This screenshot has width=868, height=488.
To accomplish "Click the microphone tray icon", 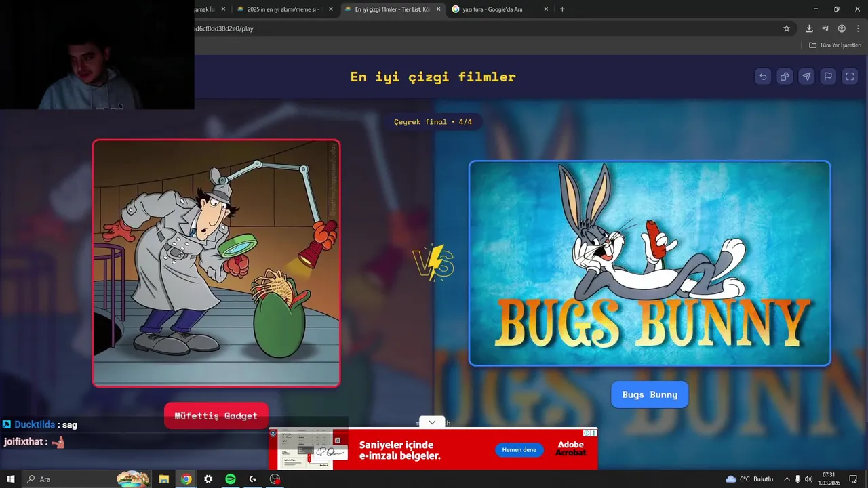I will (797, 479).
